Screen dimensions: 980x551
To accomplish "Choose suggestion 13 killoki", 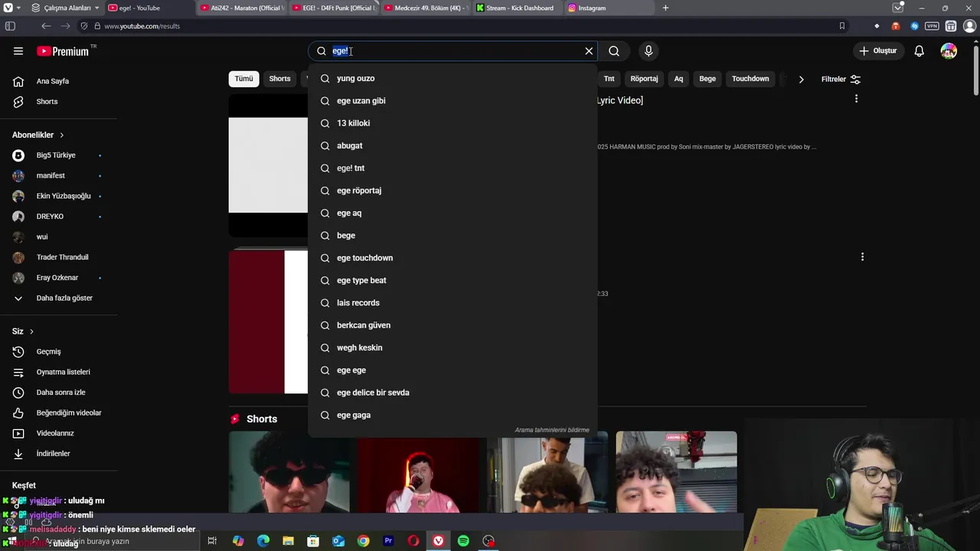I will point(452,123).
